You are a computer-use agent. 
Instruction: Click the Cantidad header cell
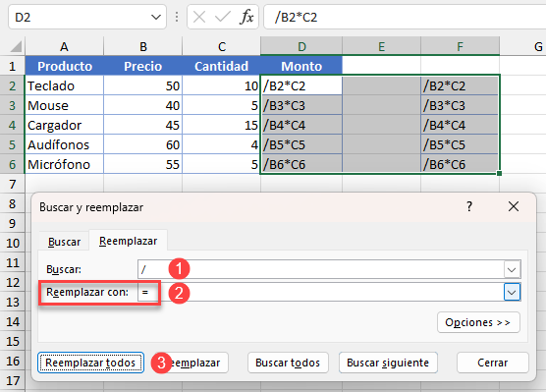[x=222, y=66]
